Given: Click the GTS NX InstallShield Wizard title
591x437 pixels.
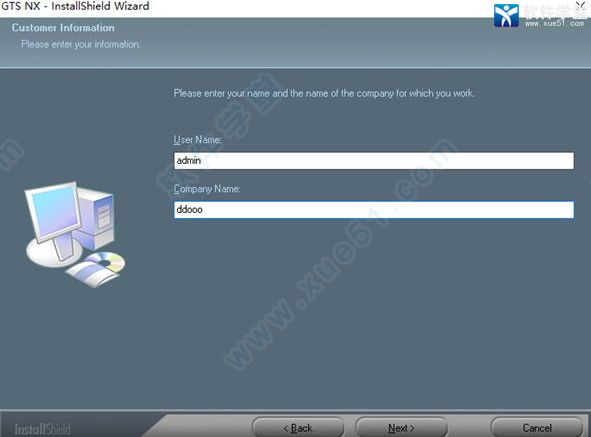Looking at the screenshot, I should click(75, 6).
